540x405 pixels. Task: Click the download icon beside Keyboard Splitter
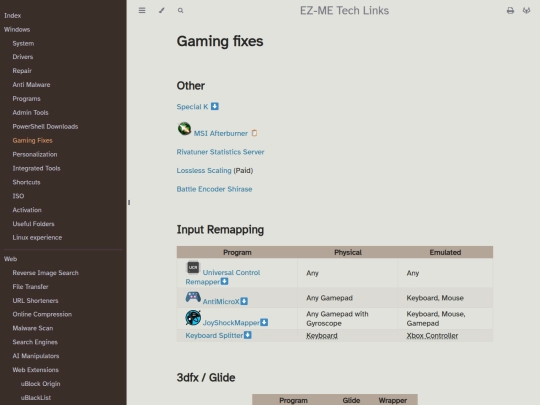[248, 335]
